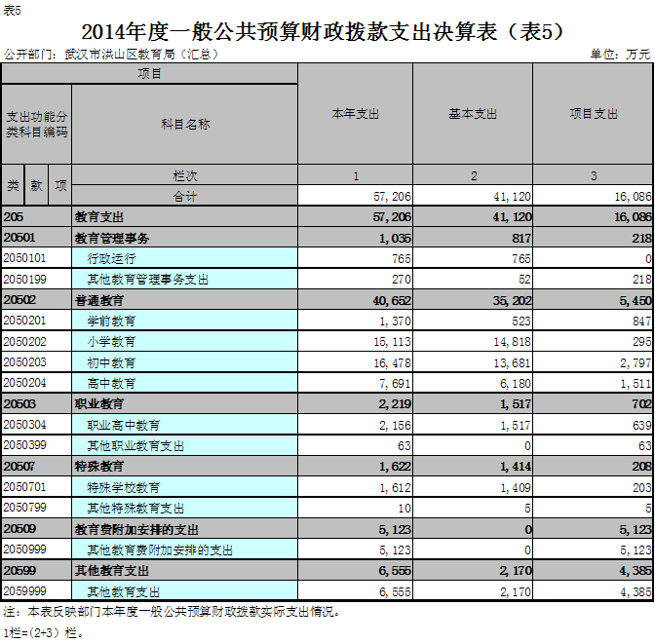The image size is (655, 644).
Task: Click the "科目名称" header cell
Action: point(184,125)
